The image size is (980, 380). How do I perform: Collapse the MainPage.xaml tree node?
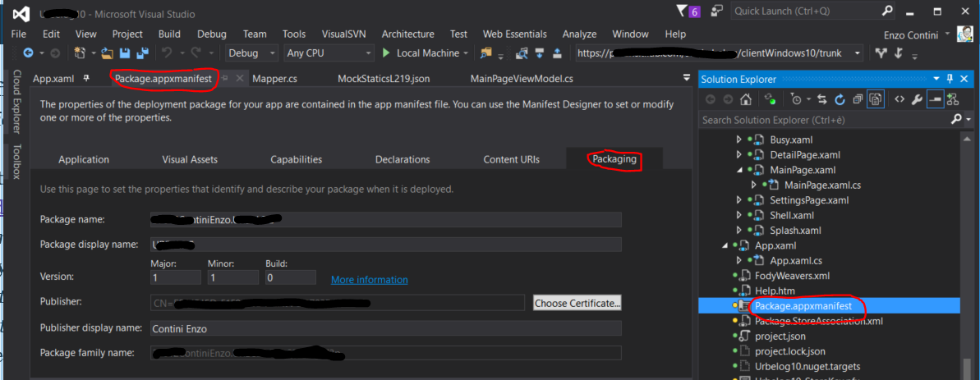pos(739,170)
